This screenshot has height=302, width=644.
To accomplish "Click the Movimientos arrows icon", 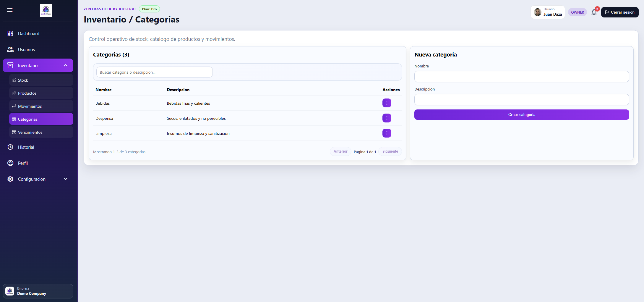I will [x=14, y=106].
